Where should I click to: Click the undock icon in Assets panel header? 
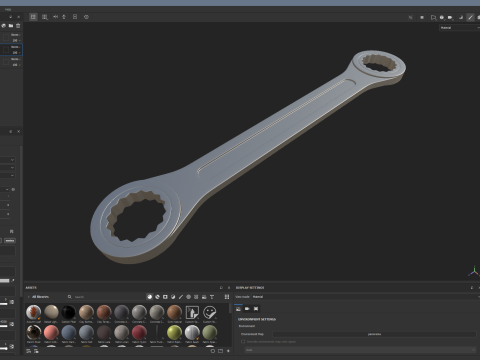(221, 287)
